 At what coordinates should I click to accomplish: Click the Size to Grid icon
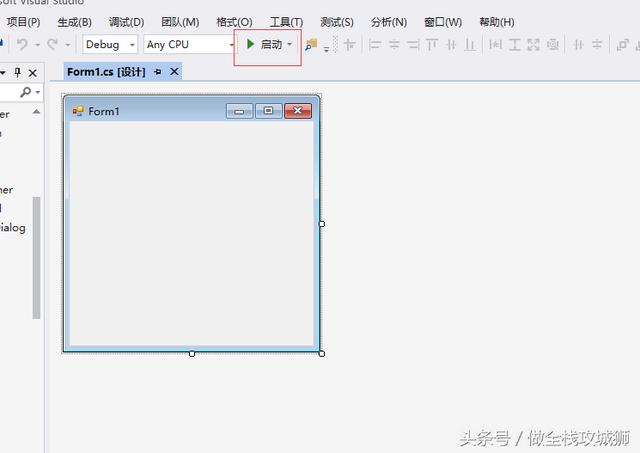(553, 44)
